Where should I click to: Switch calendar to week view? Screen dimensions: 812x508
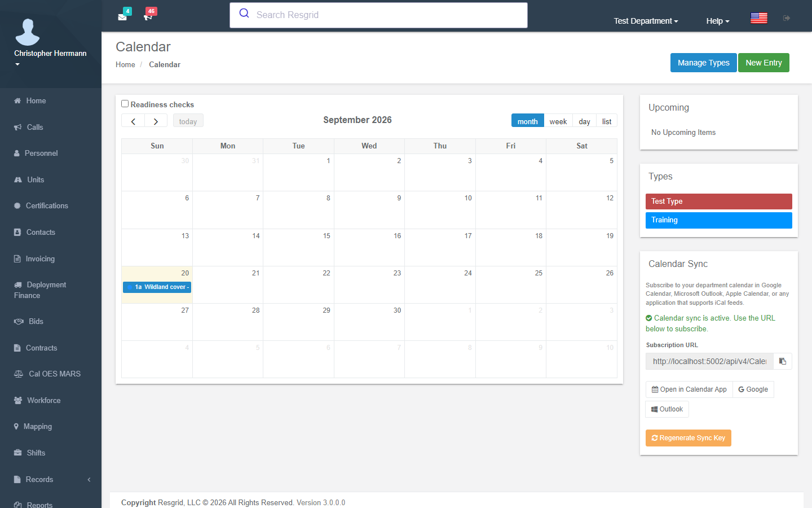pos(558,121)
